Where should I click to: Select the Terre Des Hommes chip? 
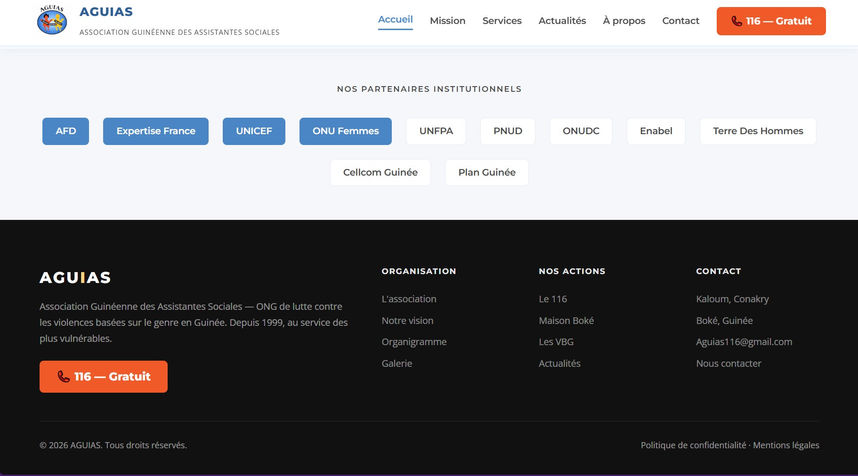tap(758, 131)
